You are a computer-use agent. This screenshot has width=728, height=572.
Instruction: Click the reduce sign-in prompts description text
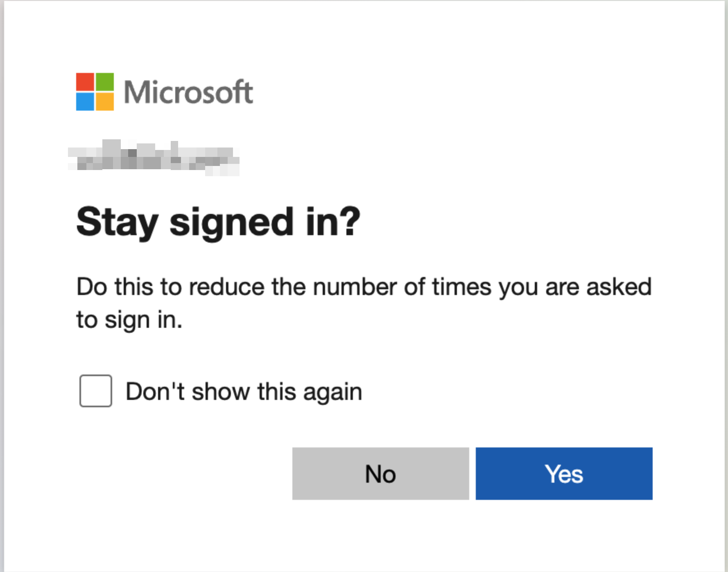[x=364, y=302]
